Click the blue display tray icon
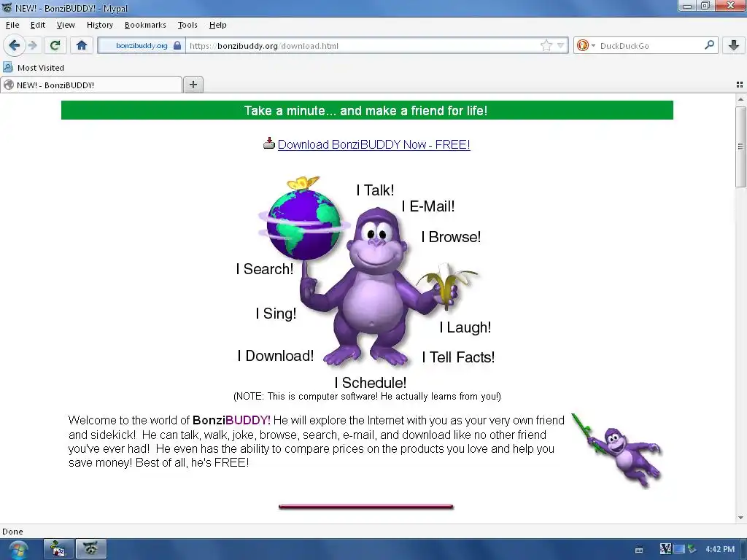The image size is (747, 560). click(x=678, y=549)
